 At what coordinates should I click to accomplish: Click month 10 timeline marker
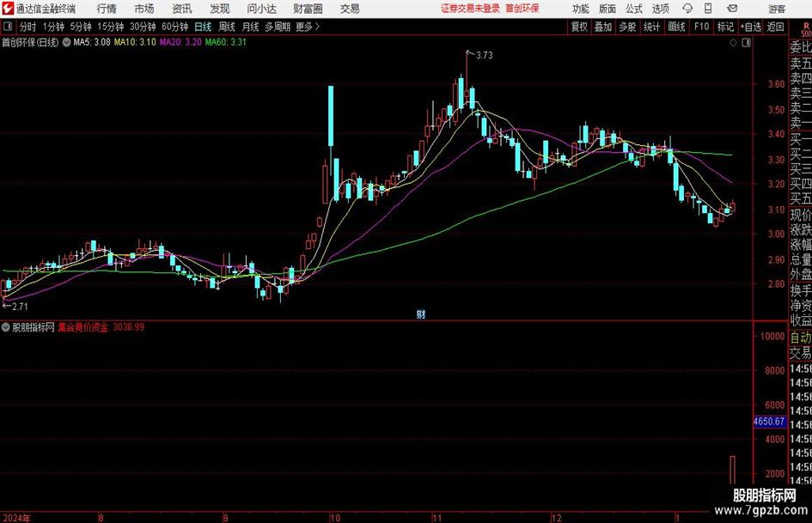point(334,518)
